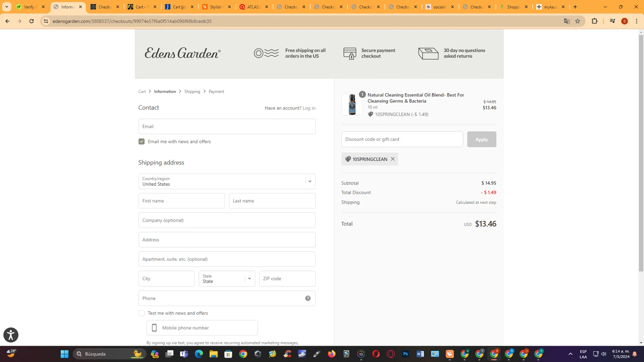Image resolution: width=644 pixels, height=362 pixels.
Task: Click the Log in link
Action: click(309, 108)
